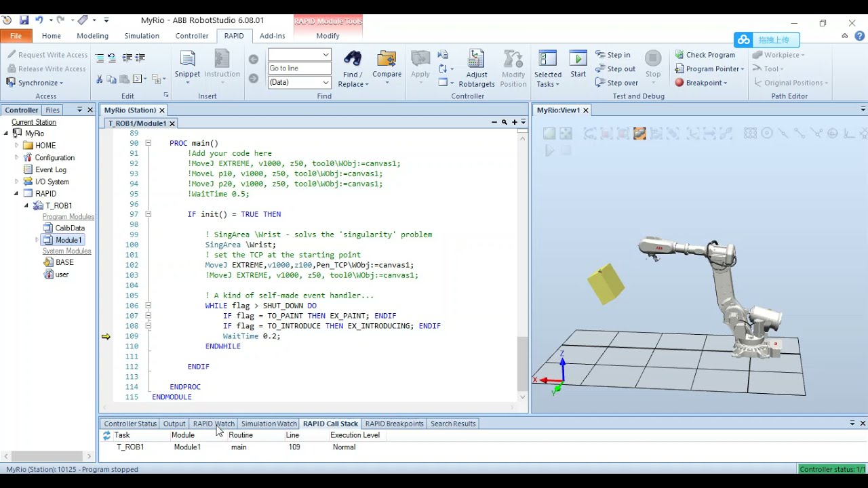Screen dimensions: 868x488
Task: Click the Save icon in quick access toolbar
Action: (x=24, y=20)
